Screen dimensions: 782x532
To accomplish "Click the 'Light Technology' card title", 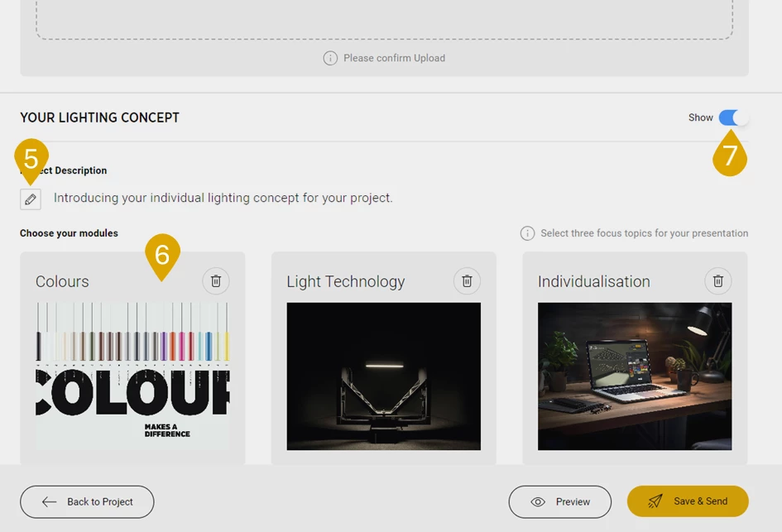I will (345, 282).
